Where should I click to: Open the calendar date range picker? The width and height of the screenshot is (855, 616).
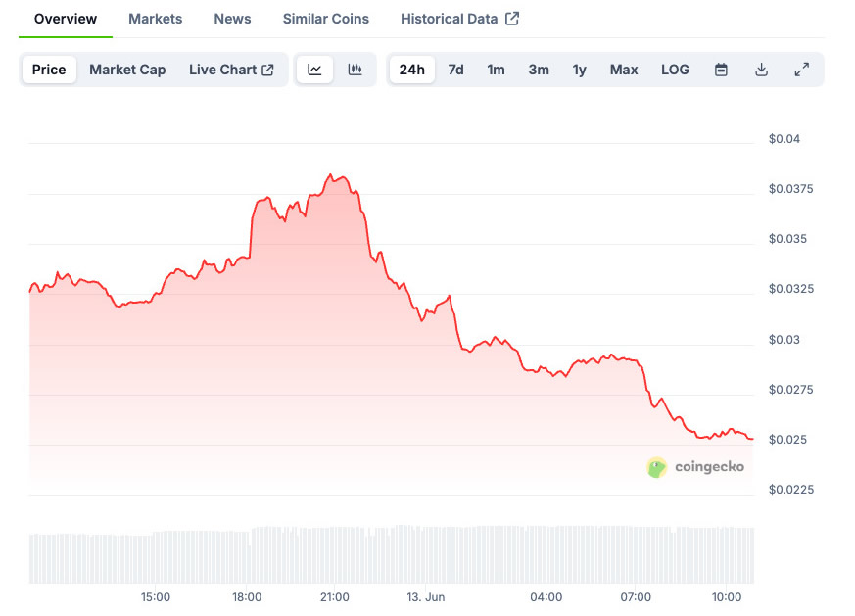[721, 70]
